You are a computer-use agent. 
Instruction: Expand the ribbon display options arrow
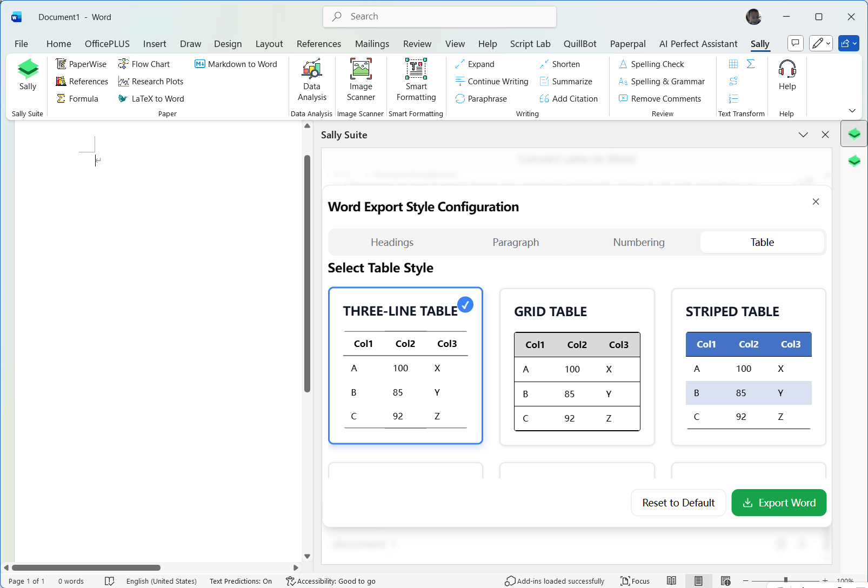[x=852, y=110]
